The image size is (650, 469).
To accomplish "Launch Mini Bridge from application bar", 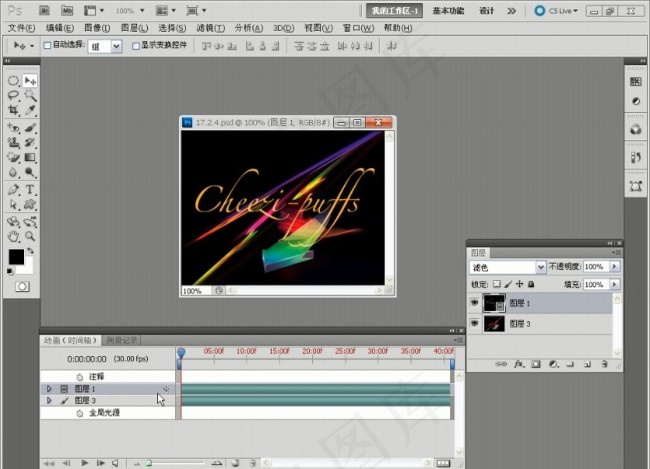I will point(67,10).
